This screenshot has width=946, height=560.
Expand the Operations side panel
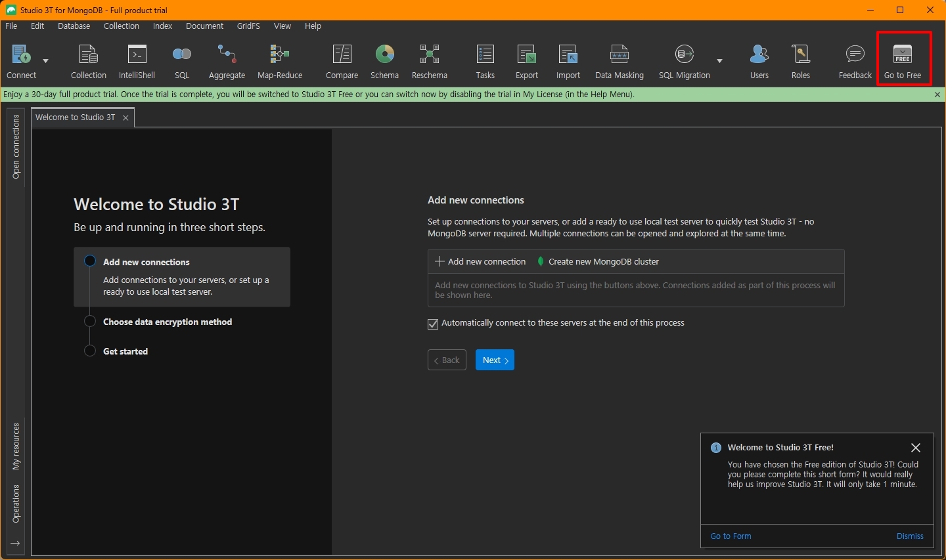pos(16,504)
